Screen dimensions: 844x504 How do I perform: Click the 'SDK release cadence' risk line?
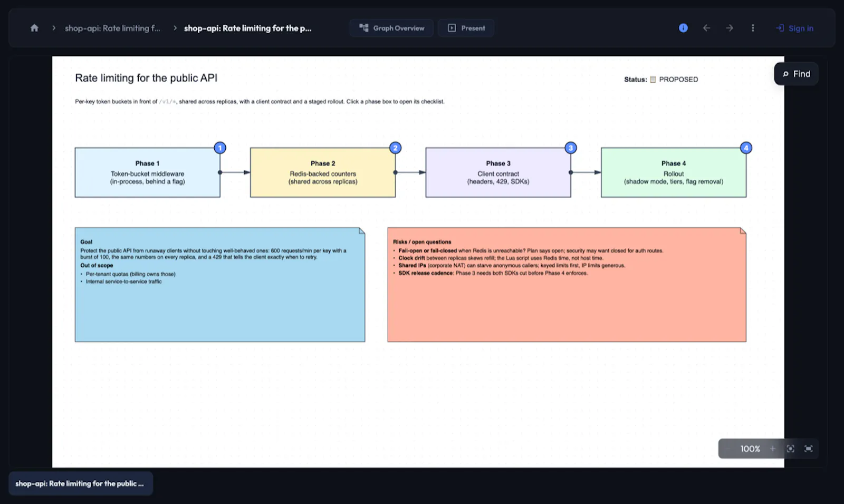coord(493,273)
